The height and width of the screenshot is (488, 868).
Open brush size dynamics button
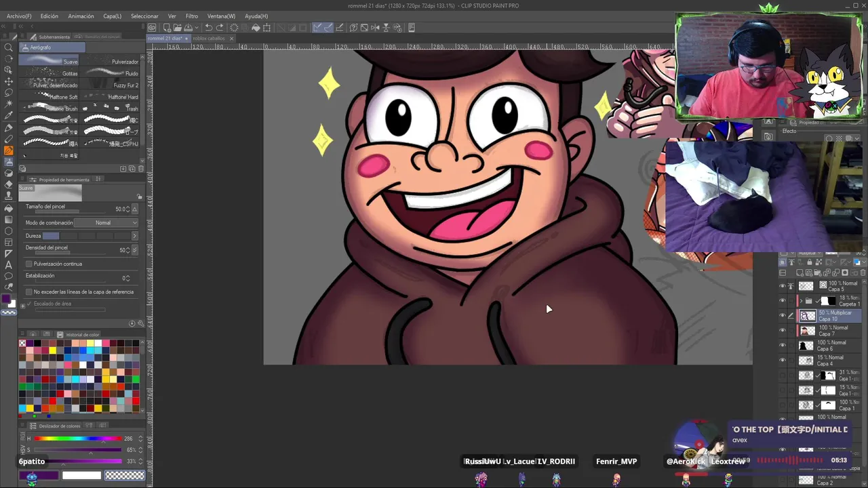(134, 209)
